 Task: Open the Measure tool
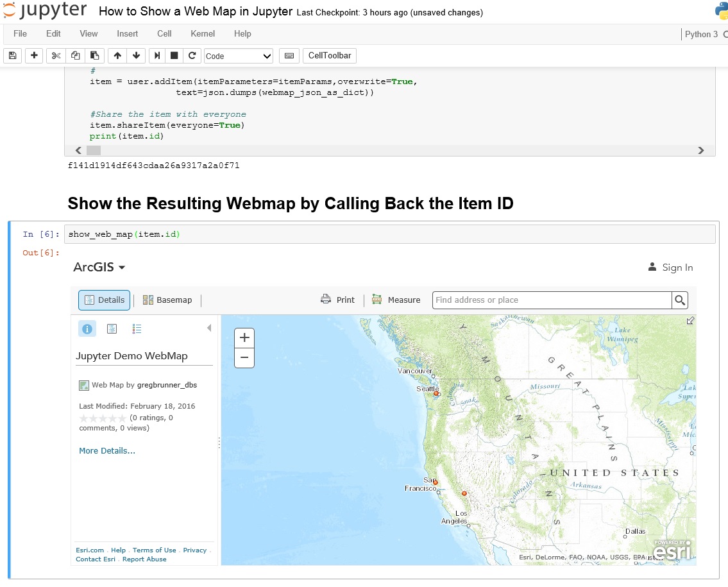[396, 300]
